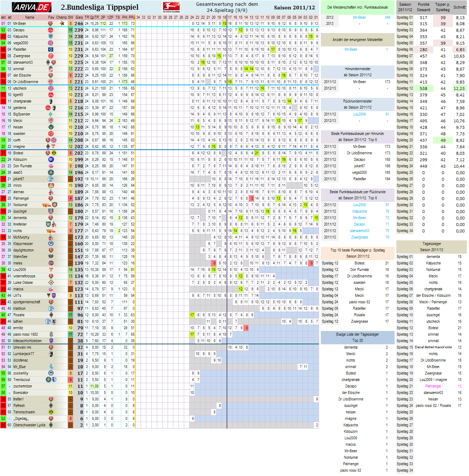
Task: Click the Union Berlin logo in nichts' row
Action: coord(50,231)
